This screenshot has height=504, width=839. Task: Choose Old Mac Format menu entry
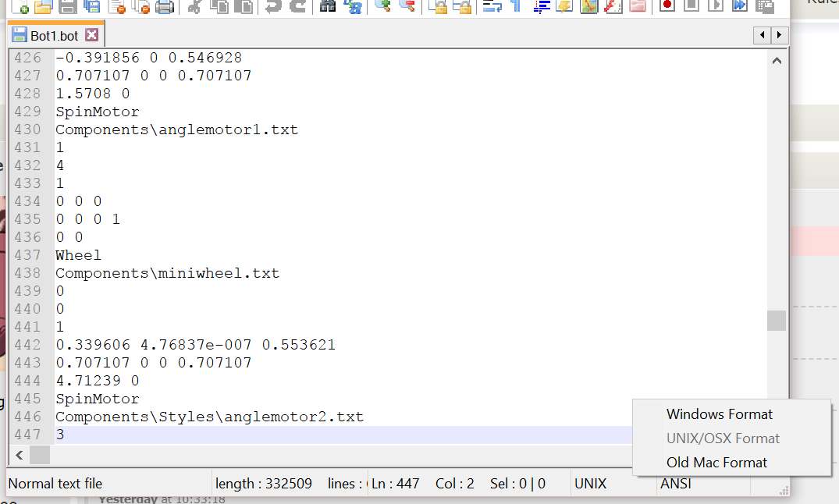716,463
